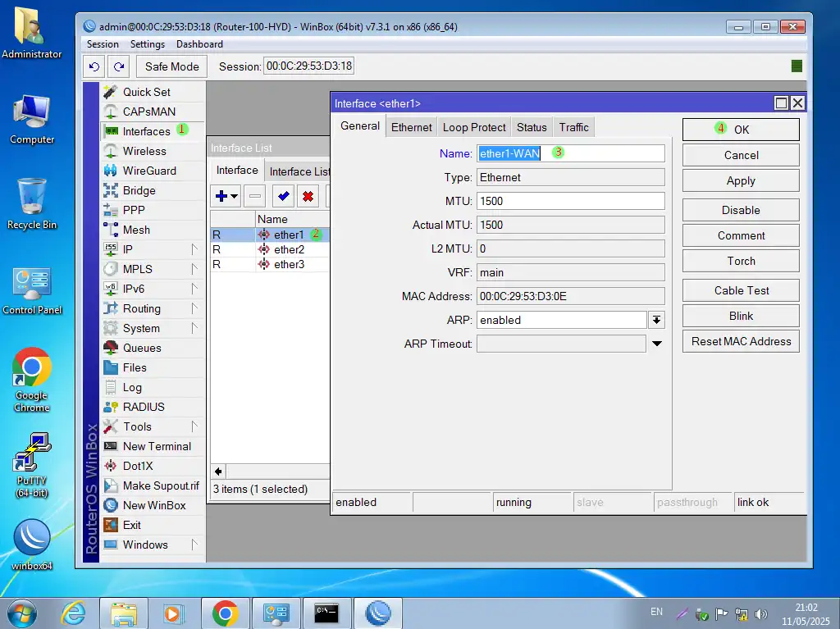Click the blue checkmark Enable icon
Screen dimensions: 840x629
click(283, 196)
